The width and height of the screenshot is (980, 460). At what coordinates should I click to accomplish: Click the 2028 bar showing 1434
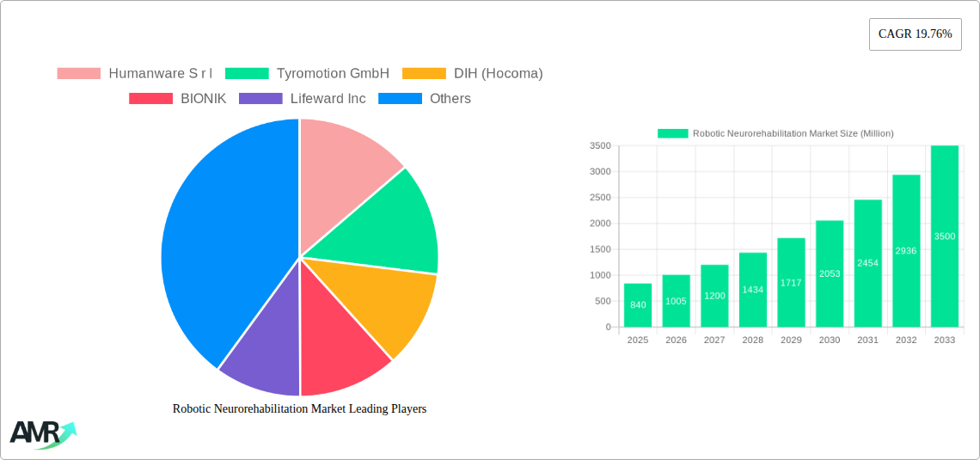pos(752,290)
